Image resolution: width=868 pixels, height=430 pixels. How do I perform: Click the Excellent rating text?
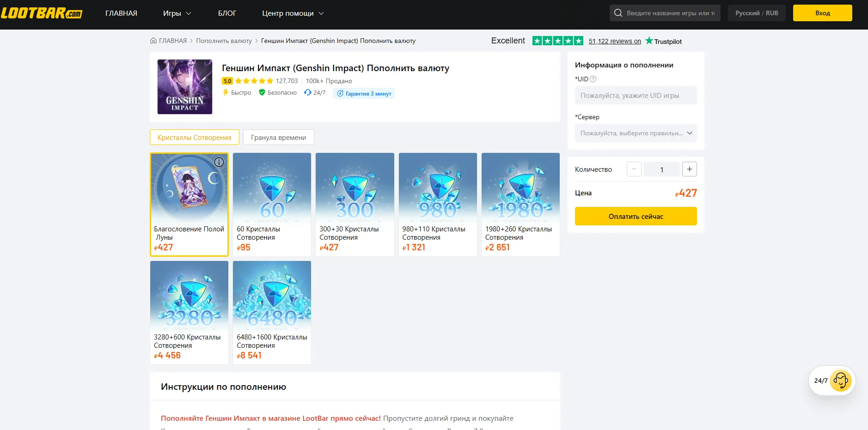point(508,41)
